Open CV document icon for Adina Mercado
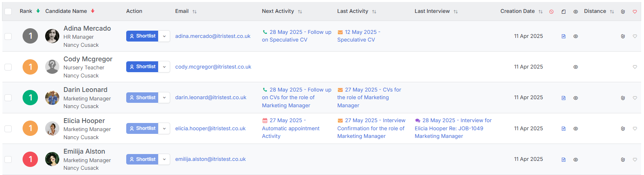 click(x=563, y=36)
